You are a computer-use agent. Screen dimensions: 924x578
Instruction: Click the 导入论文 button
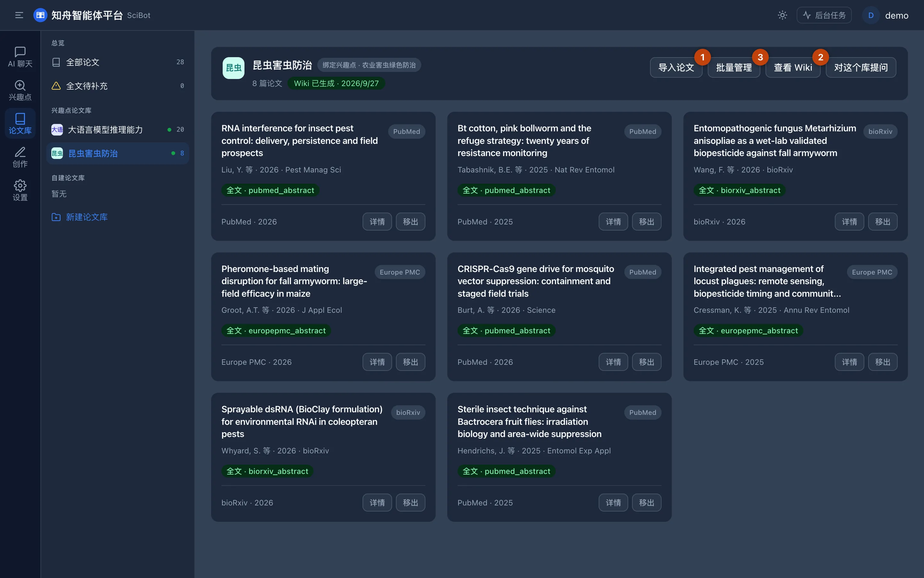coord(676,68)
